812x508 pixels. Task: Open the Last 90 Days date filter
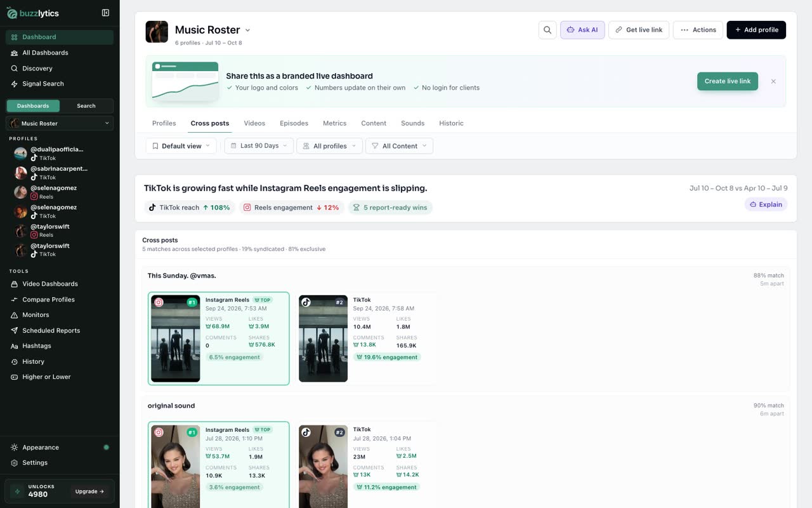tap(259, 146)
